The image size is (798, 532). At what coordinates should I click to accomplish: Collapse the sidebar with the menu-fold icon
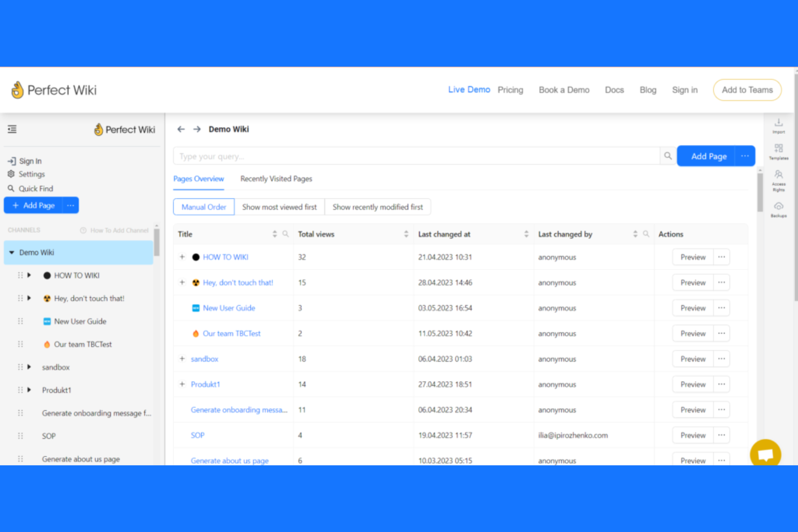tap(12, 129)
